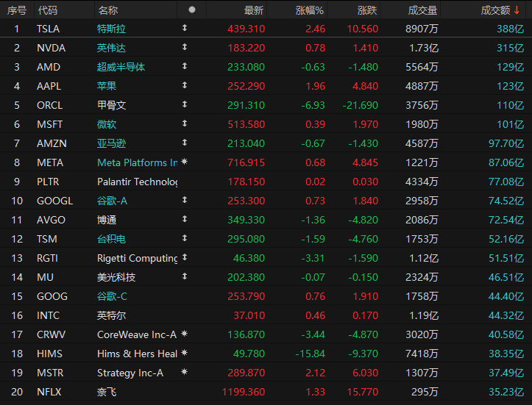Click the arrow marker icon beside 谷歌-A
Viewport: 532px width, 405px height.
pos(184,200)
